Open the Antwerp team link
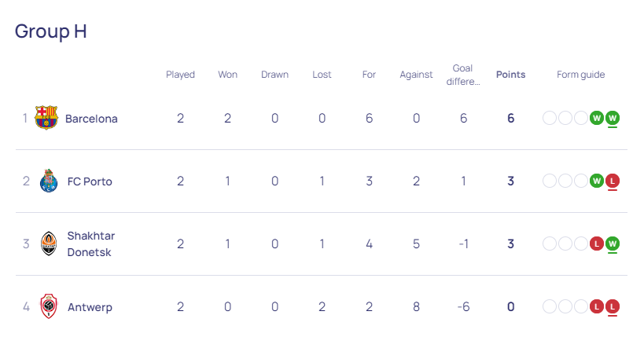 coord(90,307)
